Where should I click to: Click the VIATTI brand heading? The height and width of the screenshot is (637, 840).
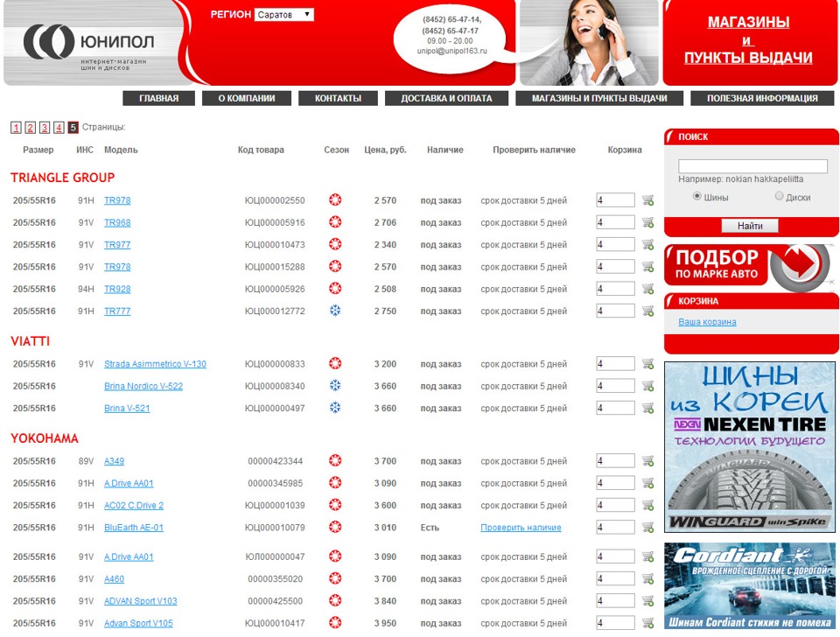click(x=30, y=341)
